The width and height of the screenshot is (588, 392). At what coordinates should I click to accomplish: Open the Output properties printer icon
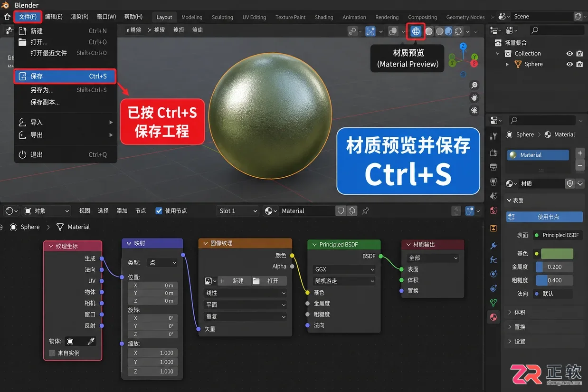pyautogui.click(x=493, y=167)
